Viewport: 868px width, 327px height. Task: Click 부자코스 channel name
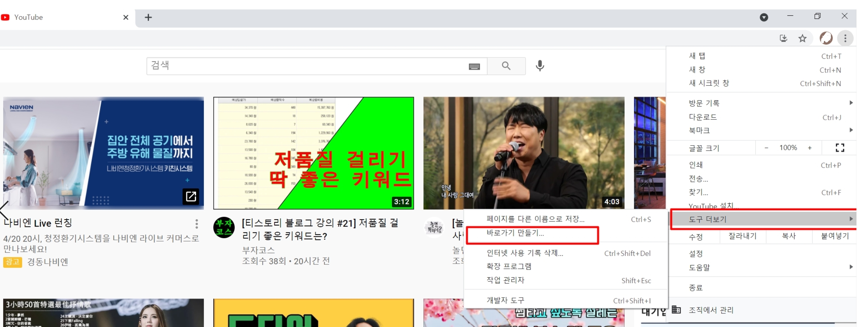[x=258, y=250]
